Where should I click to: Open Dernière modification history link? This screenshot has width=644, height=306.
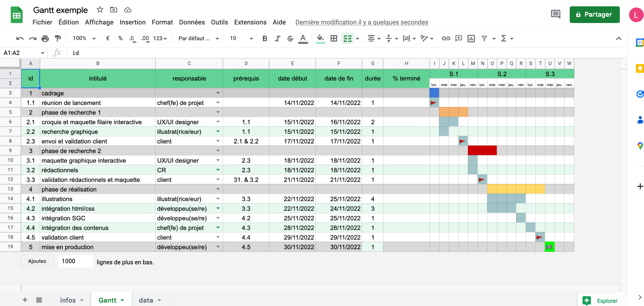[x=362, y=22]
